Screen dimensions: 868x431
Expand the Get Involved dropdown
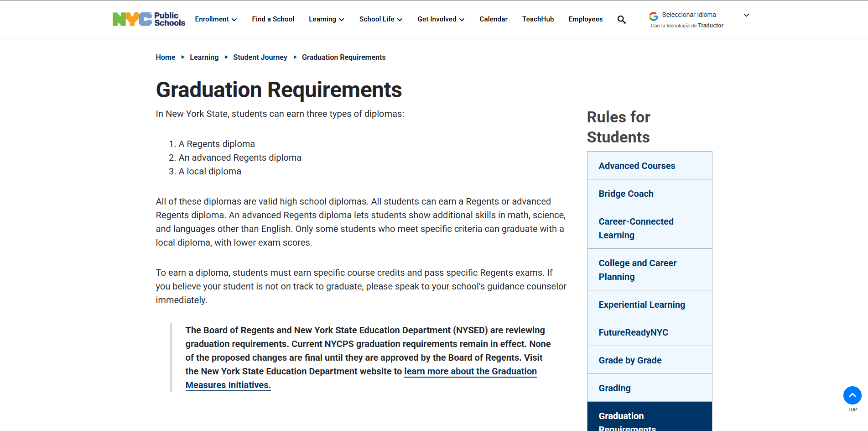tap(441, 19)
